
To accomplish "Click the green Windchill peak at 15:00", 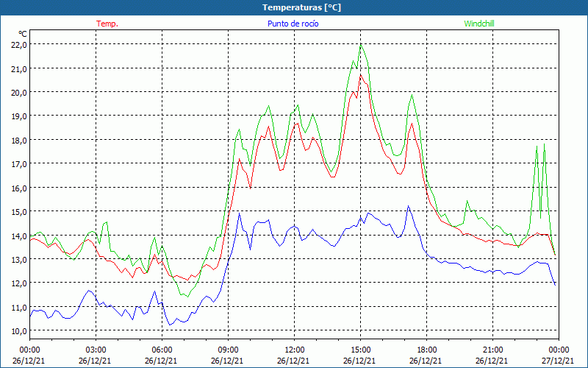I will pos(361,46).
